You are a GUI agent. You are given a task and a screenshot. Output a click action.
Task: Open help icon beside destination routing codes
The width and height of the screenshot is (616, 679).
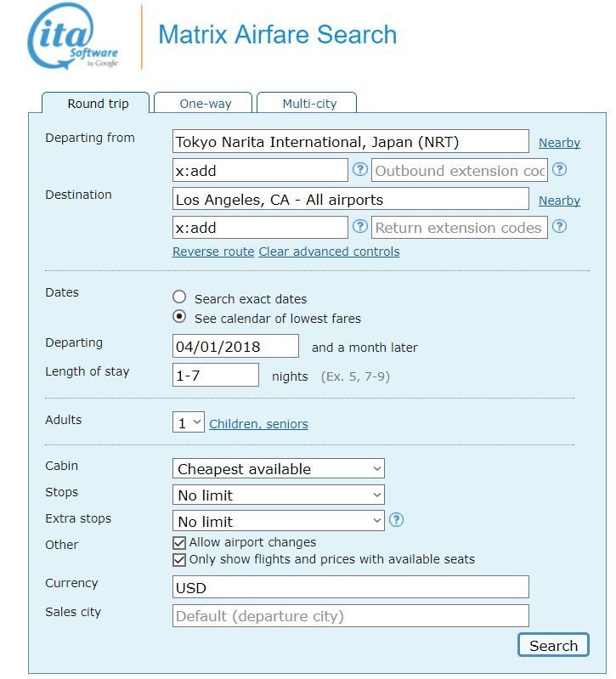point(360,227)
